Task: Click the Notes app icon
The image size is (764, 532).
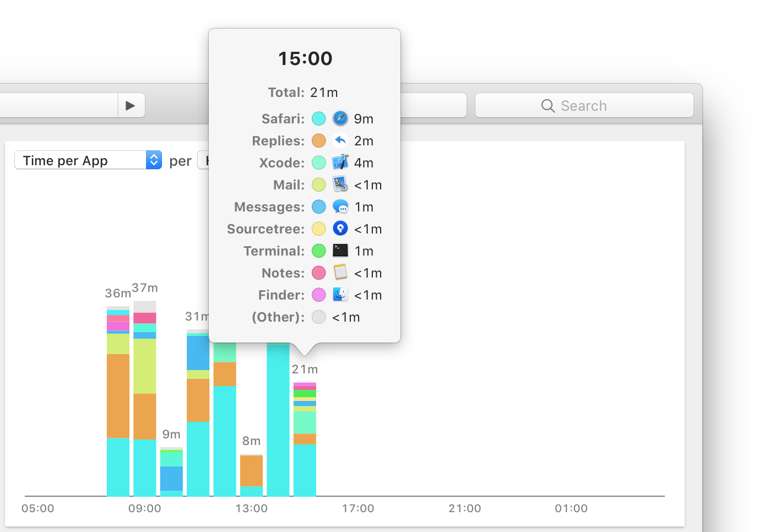Action: (x=340, y=273)
